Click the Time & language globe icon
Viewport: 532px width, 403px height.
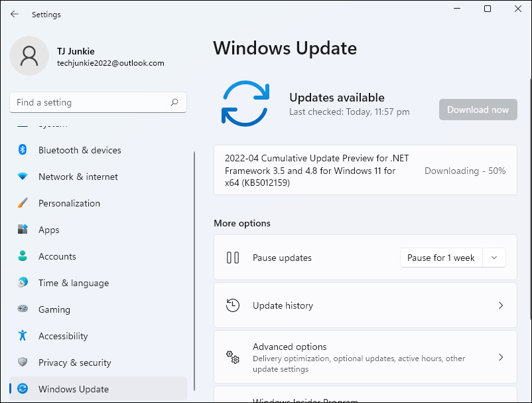23,282
